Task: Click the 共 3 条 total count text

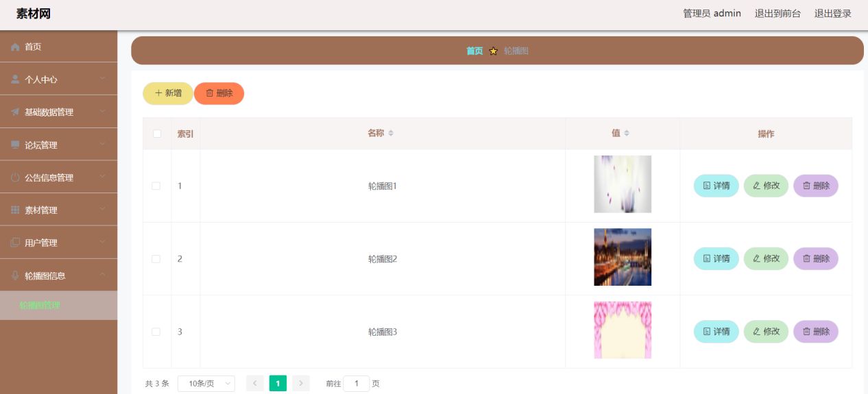Action: point(157,384)
